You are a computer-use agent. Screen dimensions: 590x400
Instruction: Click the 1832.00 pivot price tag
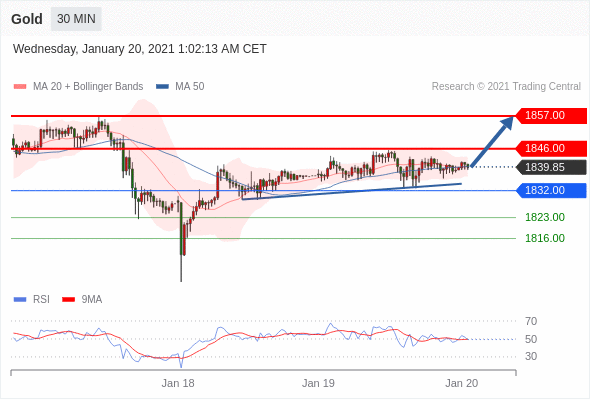(x=550, y=190)
